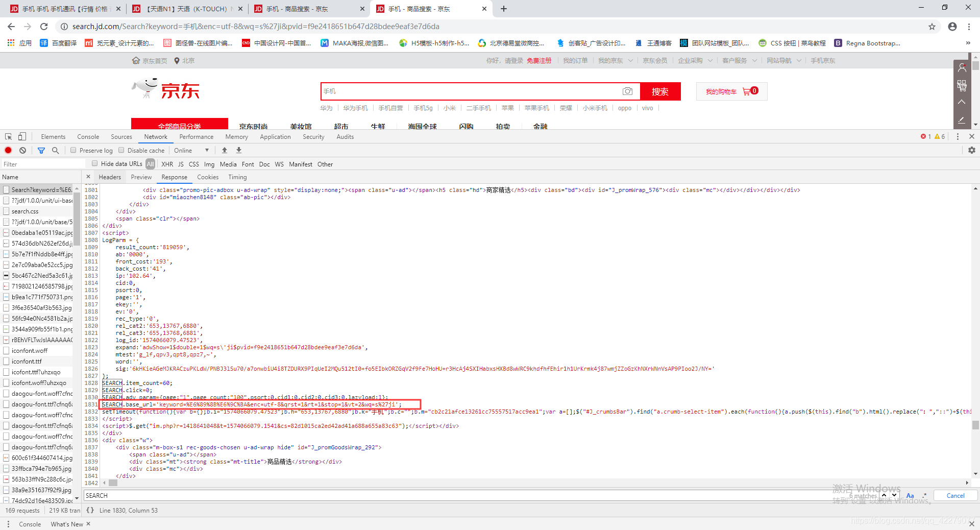This screenshot has width=980, height=530.
Task: Clear the network log
Action: click(x=22, y=150)
